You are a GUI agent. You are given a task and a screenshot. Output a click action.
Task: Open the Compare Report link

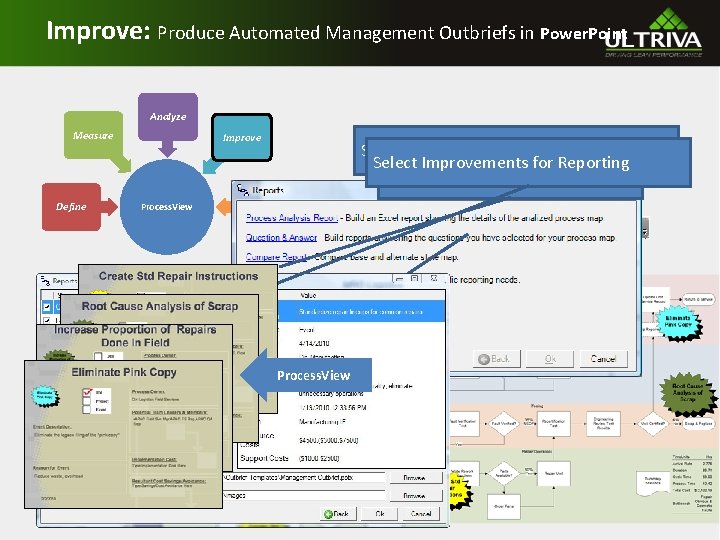[x=276, y=257]
